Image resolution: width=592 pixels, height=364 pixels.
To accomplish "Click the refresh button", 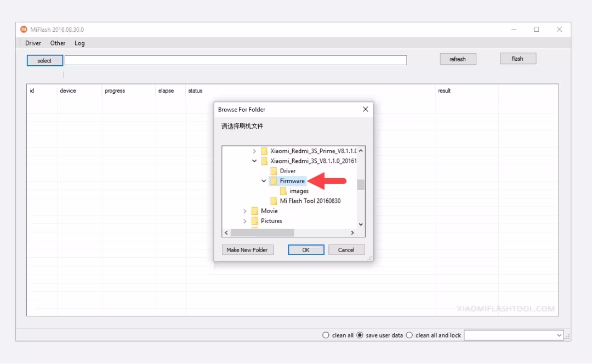I will pyautogui.click(x=458, y=59).
